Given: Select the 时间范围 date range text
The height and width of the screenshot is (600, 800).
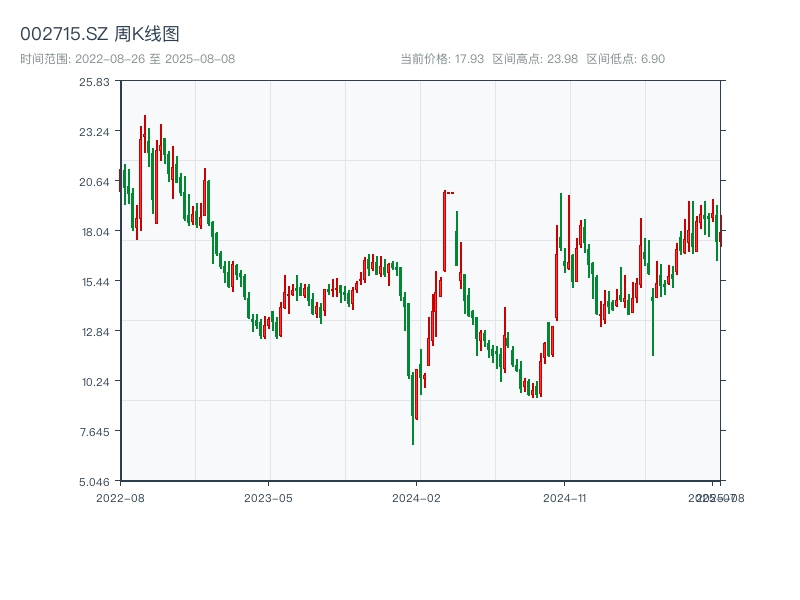Looking at the screenshot, I should tap(128, 59).
